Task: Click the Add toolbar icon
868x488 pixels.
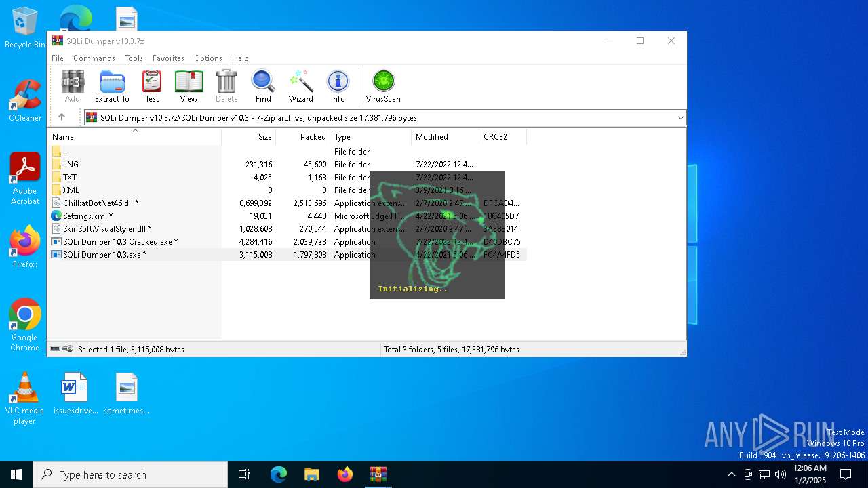Action: (73, 86)
